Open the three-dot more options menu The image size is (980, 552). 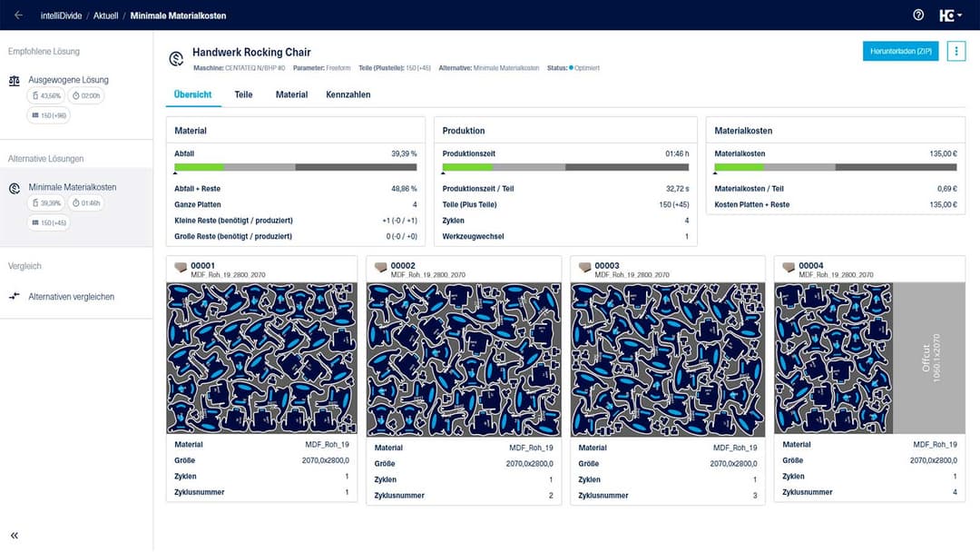(955, 51)
